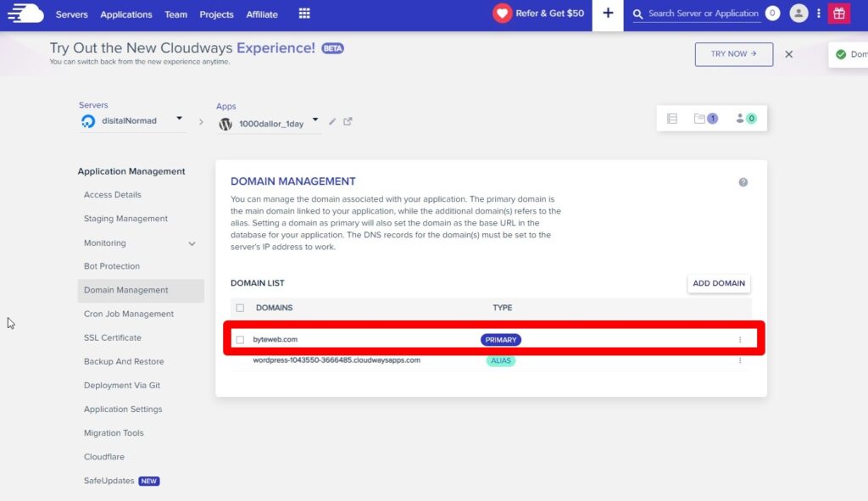The width and height of the screenshot is (868, 501).
Task: Open the apps grid icon in navbar
Action: point(304,14)
